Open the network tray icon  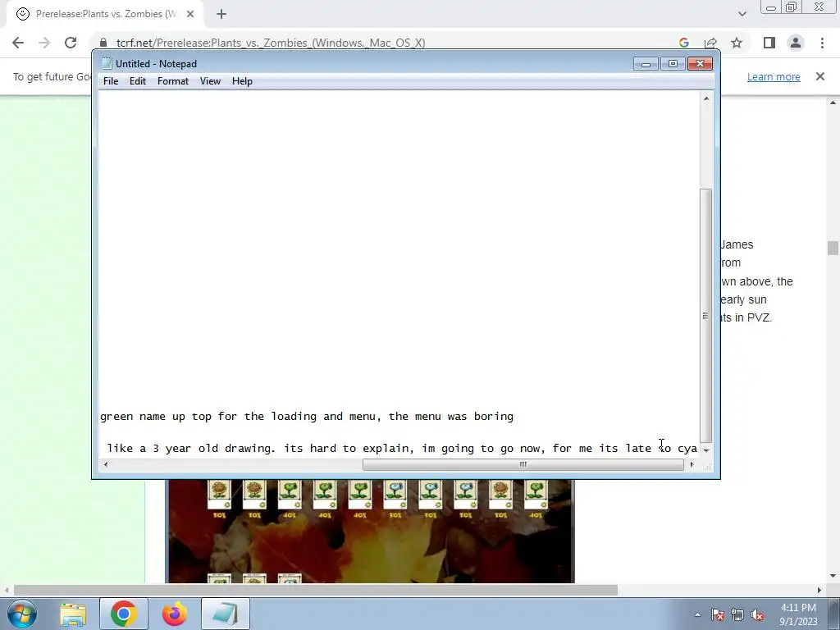click(x=737, y=614)
